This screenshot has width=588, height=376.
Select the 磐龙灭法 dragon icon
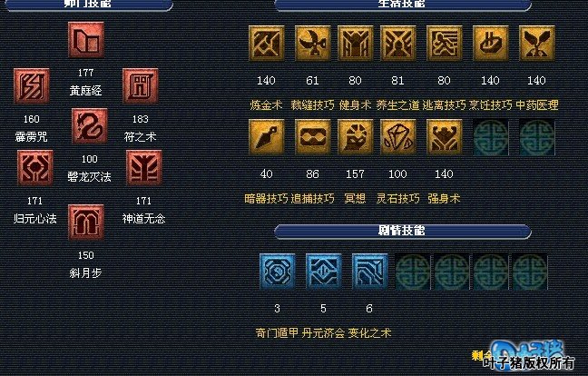pyautogui.click(x=89, y=126)
